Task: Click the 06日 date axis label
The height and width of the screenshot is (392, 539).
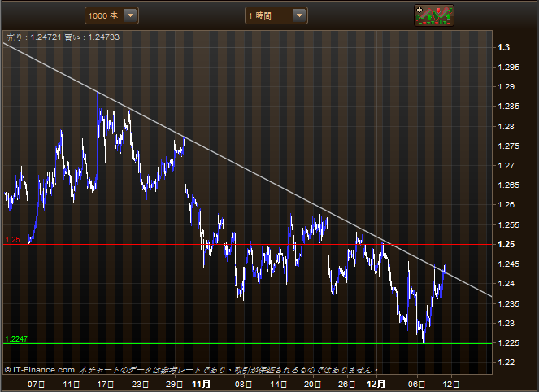Action: (x=416, y=385)
